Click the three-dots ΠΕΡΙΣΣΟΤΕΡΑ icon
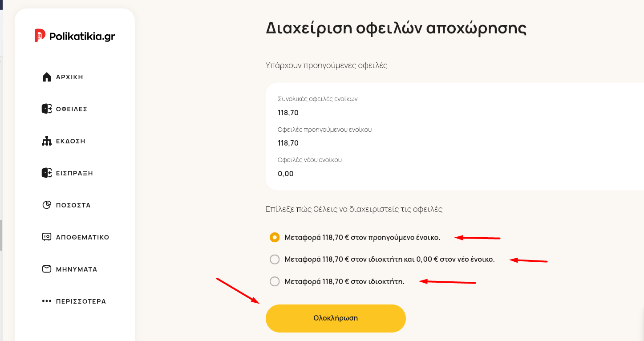644x341 pixels. (x=47, y=301)
